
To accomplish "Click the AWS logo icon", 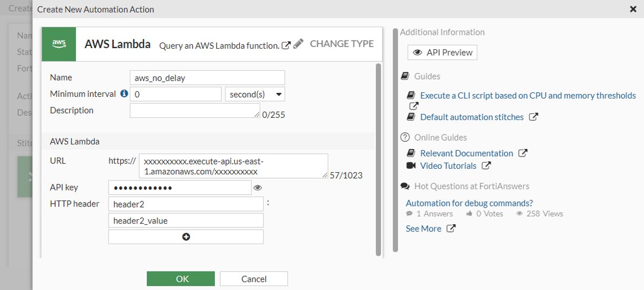I will pos(59,44).
